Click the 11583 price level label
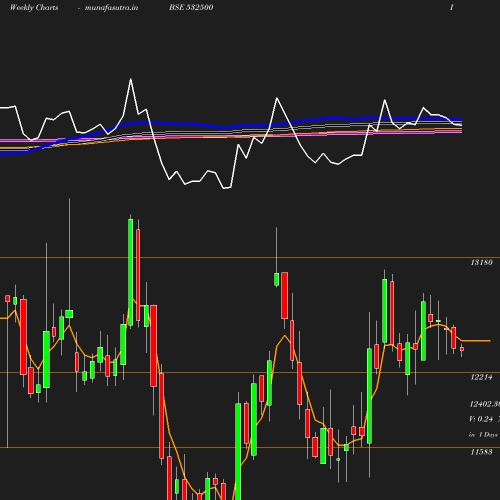 [x=481, y=452]
